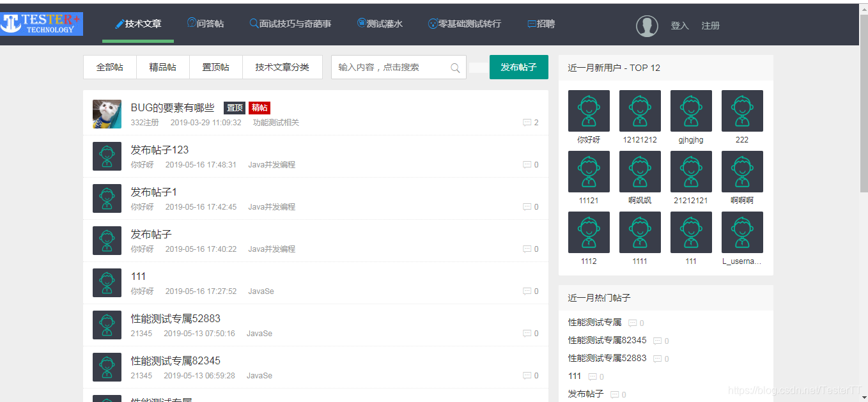Viewport: 868px width, 402px height.
Task: Click the chat-bubble icon beside 招聘
Action: tap(531, 24)
